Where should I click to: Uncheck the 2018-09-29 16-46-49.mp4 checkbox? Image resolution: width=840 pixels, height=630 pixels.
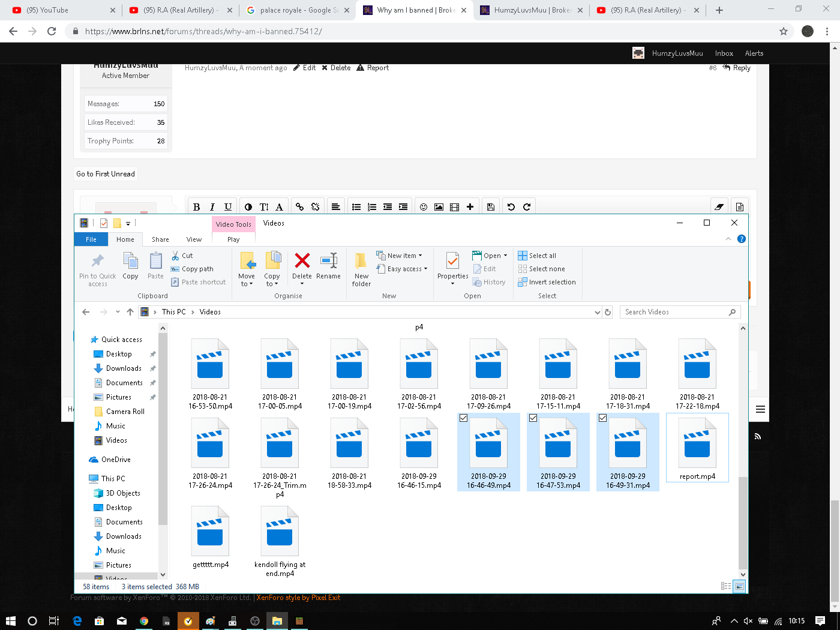click(x=463, y=418)
